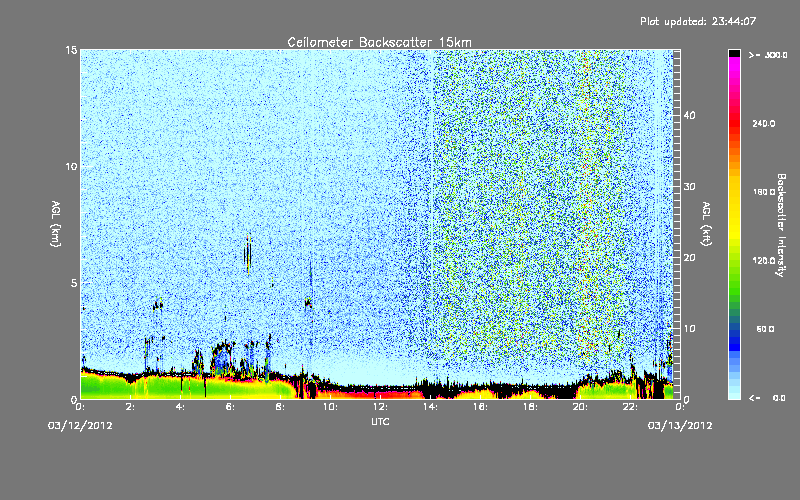Click the 'Plot updated: 23:44:07' timestamp

click(698, 21)
